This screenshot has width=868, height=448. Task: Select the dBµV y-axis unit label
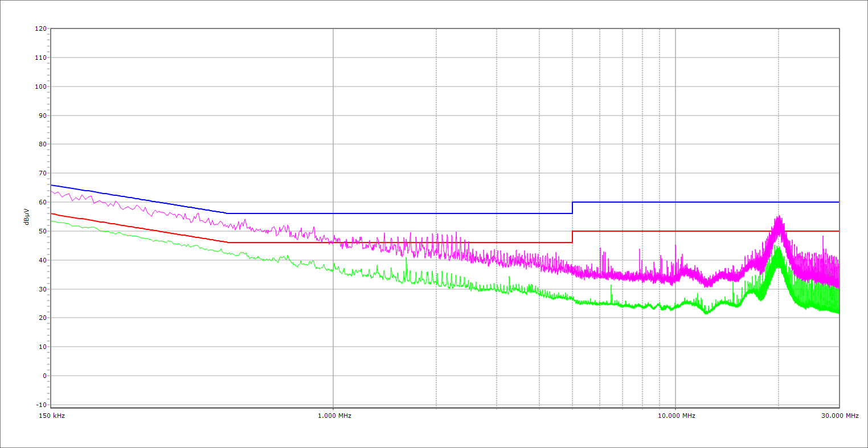26,216
